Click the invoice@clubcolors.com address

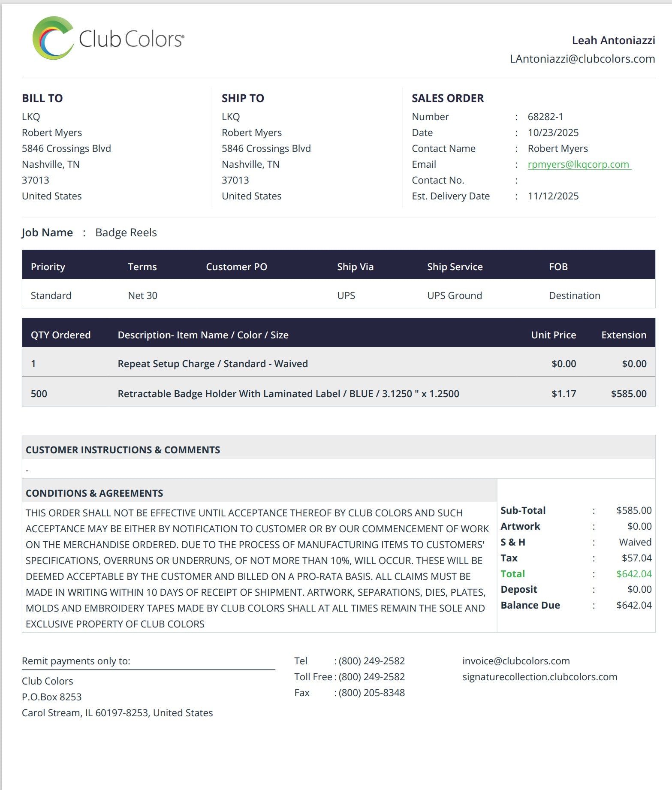tap(515, 661)
